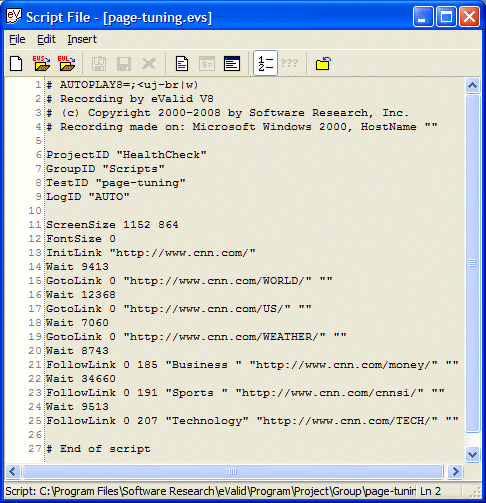
Task: Click the dollar variable icon
Action: point(207,63)
